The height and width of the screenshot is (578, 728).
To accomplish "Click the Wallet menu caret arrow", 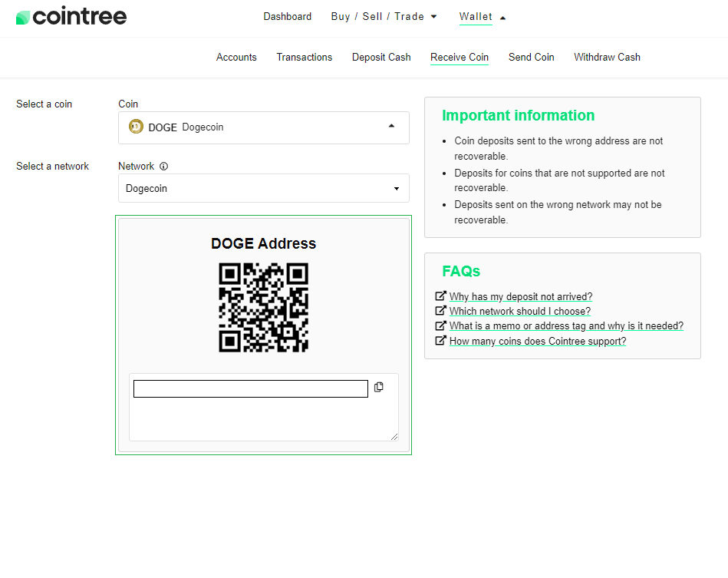I will pos(502,18).
